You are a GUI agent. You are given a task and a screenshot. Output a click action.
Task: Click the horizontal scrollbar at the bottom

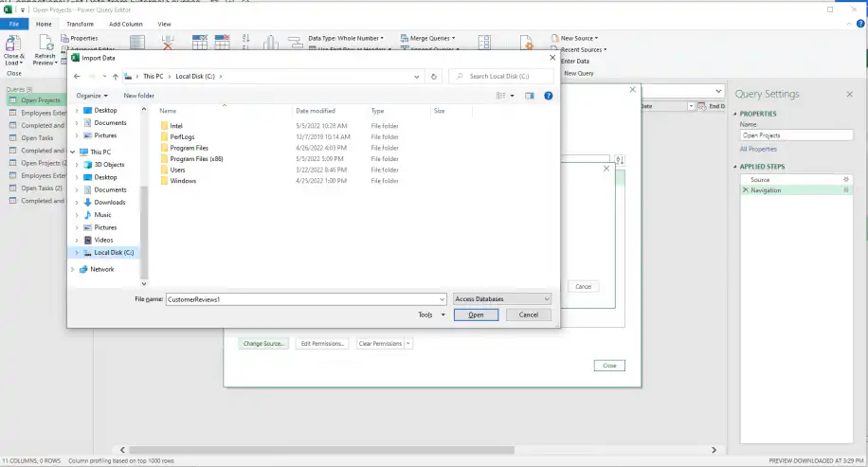[321, 450]
